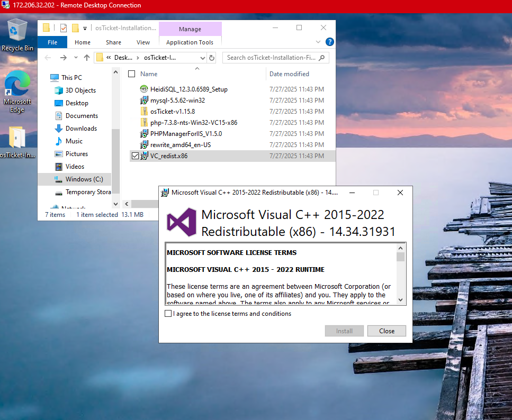Open the address bar history dropdown
Screen dimensions: 512x420
pos(203,58)
